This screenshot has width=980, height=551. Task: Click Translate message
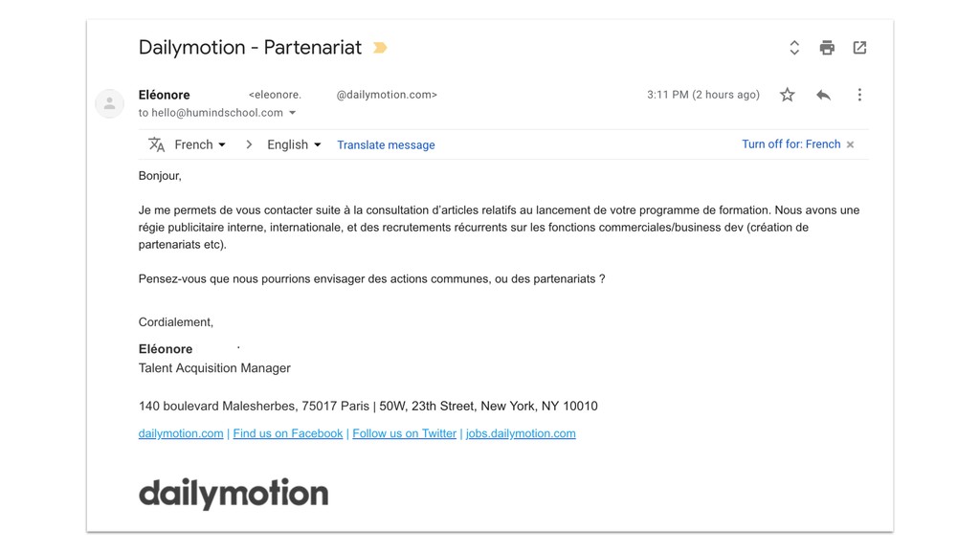click(x=386, y=145)
